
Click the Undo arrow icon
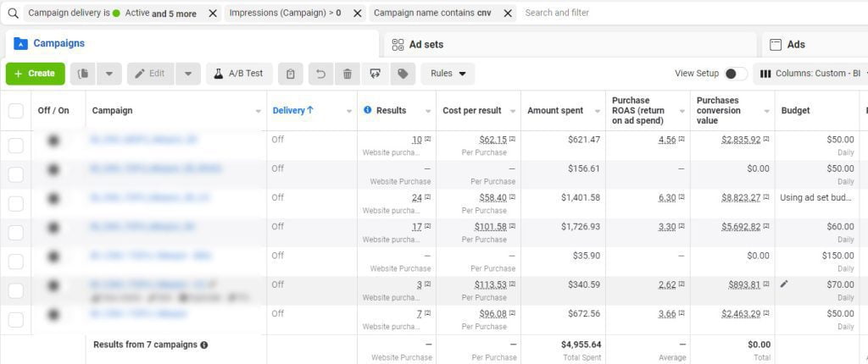320,74
